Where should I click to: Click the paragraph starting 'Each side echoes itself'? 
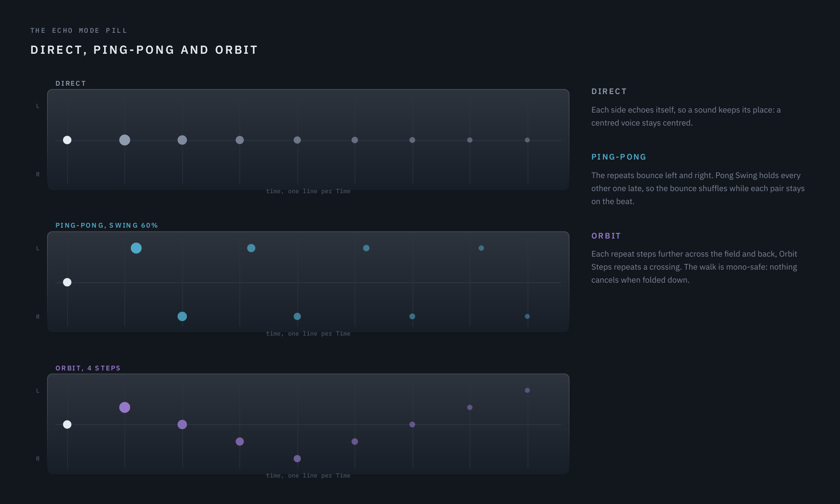coord(686,116)
